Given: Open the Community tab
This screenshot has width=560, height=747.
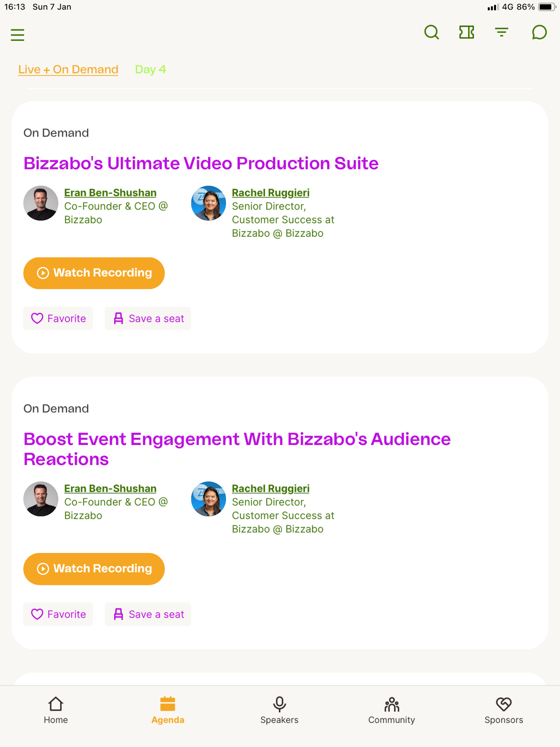Looking at the screenshot, I should pyautogui.click(x=392, y=711).
